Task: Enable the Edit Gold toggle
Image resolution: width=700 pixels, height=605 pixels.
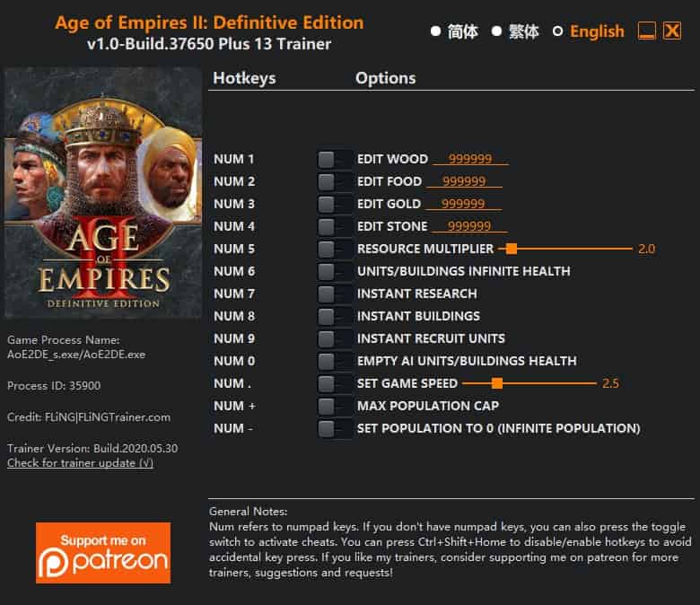Action: click(335, 204)
